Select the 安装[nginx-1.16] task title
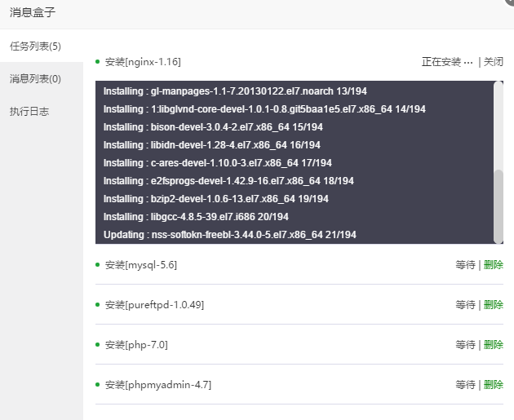The height and width of the screenshot is (420, 514). (x=143, y=62)
